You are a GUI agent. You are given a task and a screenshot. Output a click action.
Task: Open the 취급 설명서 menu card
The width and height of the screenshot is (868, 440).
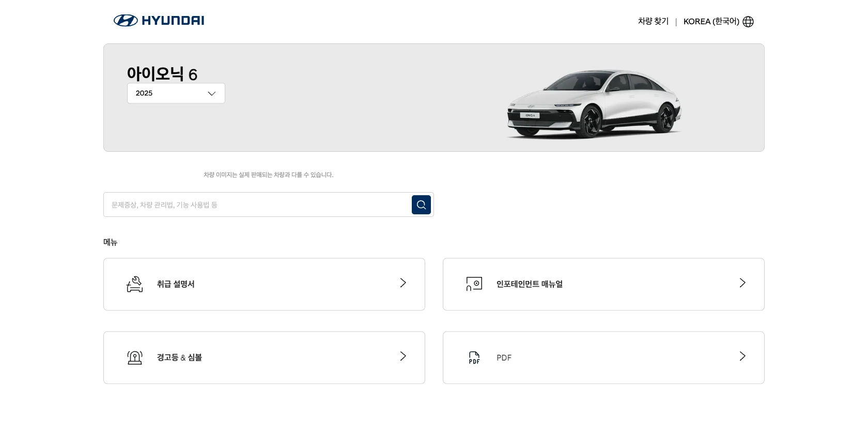(x=264, y=285)
